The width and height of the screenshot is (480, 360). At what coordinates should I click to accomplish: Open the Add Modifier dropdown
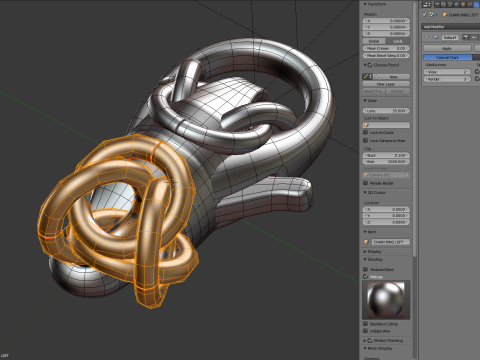(x=450, y=27)
